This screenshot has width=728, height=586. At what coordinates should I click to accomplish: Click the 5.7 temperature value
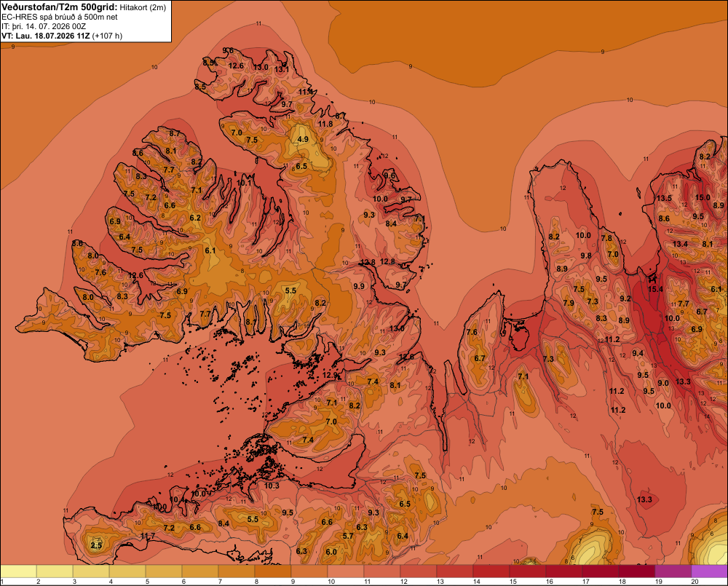(348, 536)
